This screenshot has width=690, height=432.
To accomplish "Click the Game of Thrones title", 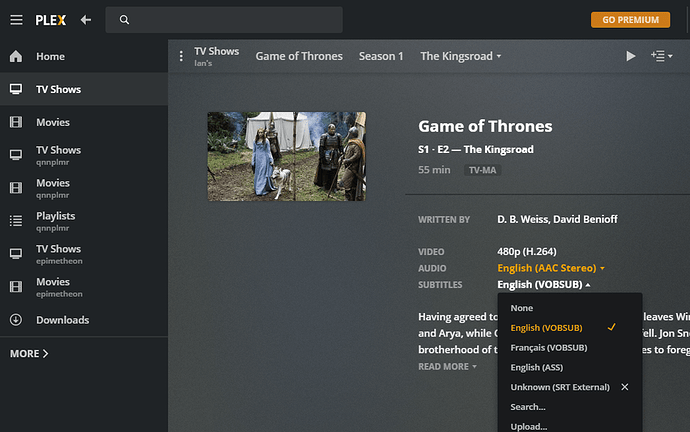I will pos(485,126).
